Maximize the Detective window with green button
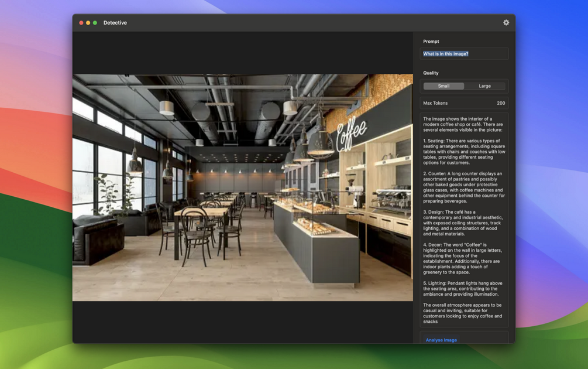 tap(95, 23)
